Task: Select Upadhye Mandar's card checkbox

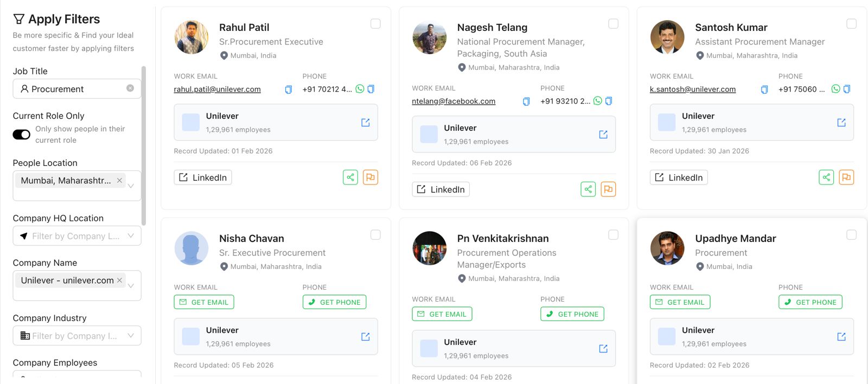Action: click(x=852, y=235)
